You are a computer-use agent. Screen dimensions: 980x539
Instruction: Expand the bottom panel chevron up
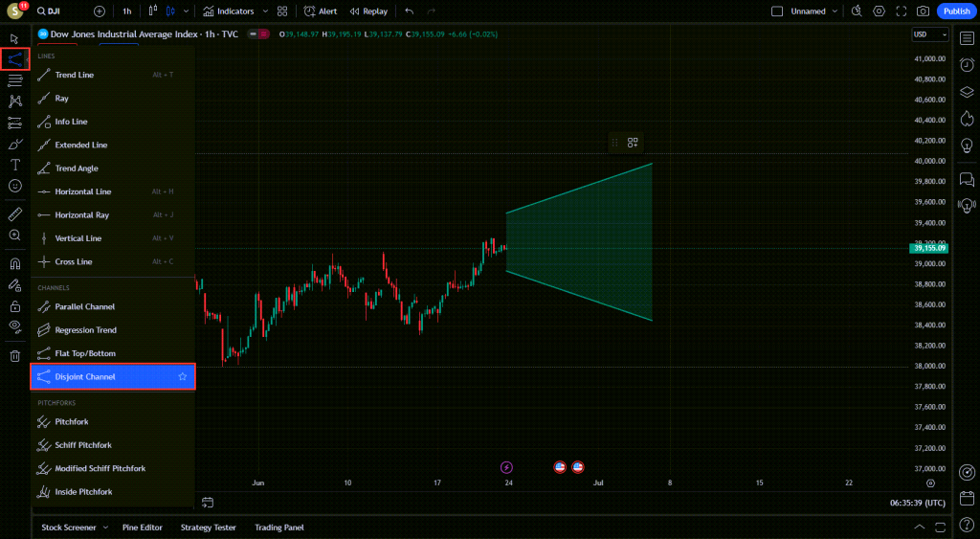point(919,528)
